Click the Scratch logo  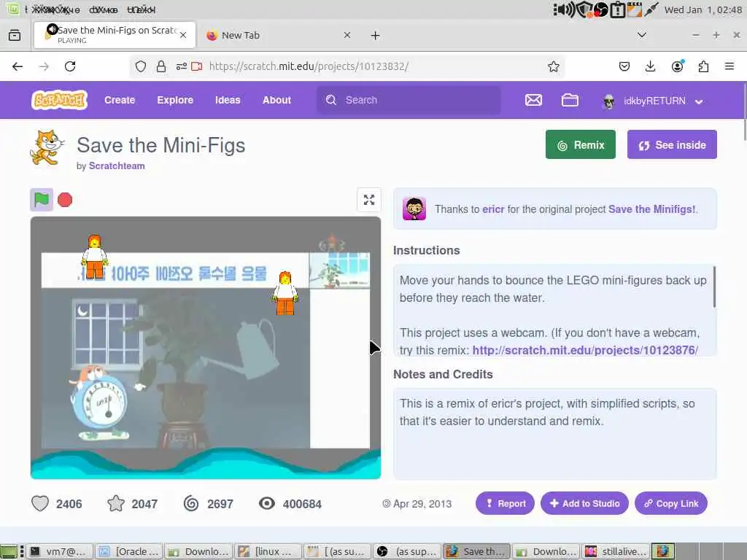tap(60, 100)
